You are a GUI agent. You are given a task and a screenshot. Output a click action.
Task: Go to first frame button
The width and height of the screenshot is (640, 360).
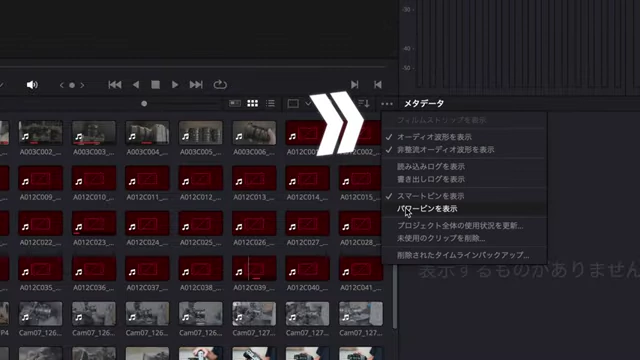[115, 85]
